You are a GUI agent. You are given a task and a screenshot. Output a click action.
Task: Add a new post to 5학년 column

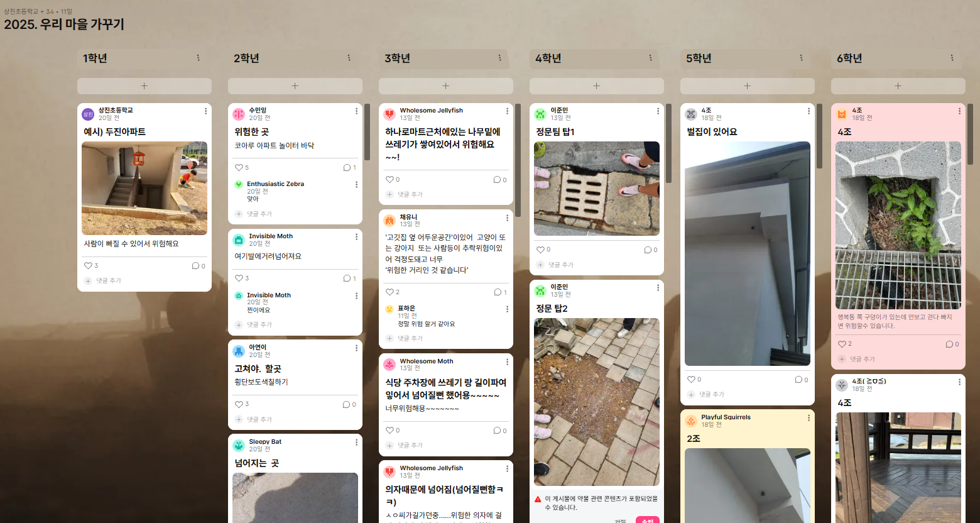click(x=748, y=86)
